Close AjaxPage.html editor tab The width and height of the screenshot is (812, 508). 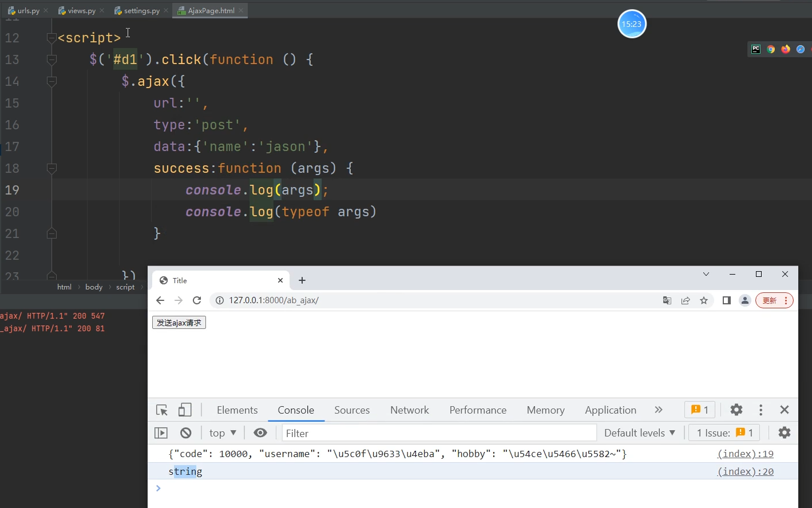click(x=241, y=10)
